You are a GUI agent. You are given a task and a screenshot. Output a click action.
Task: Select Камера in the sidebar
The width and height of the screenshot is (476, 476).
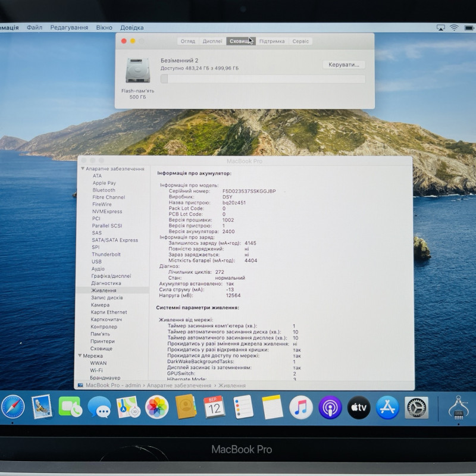(x=100, y=305)
